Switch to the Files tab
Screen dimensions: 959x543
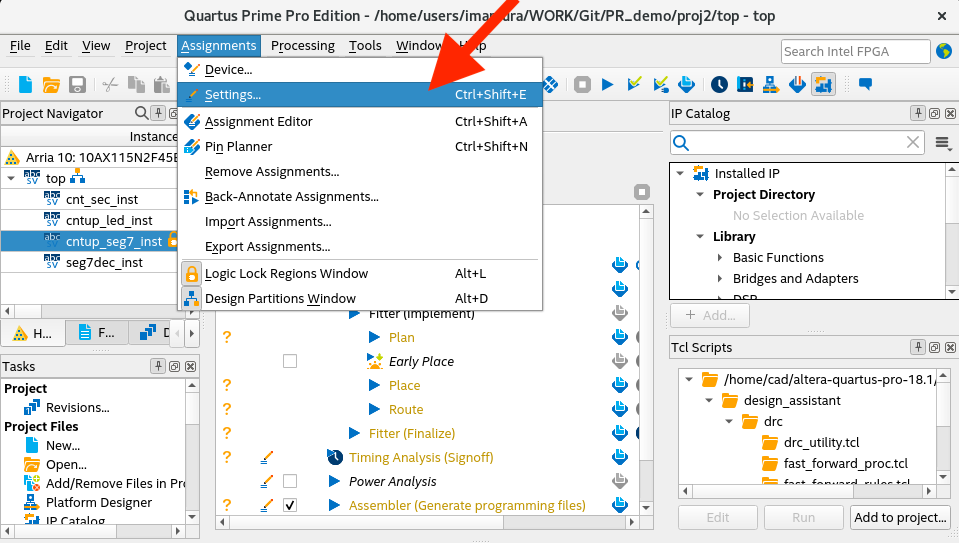tap(97, 333)
